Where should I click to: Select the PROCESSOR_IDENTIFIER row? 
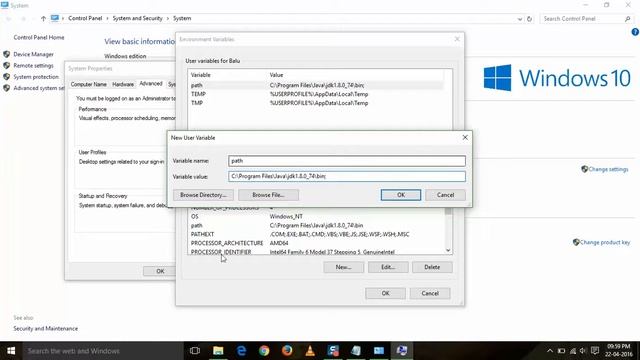[x=316, y=252]
